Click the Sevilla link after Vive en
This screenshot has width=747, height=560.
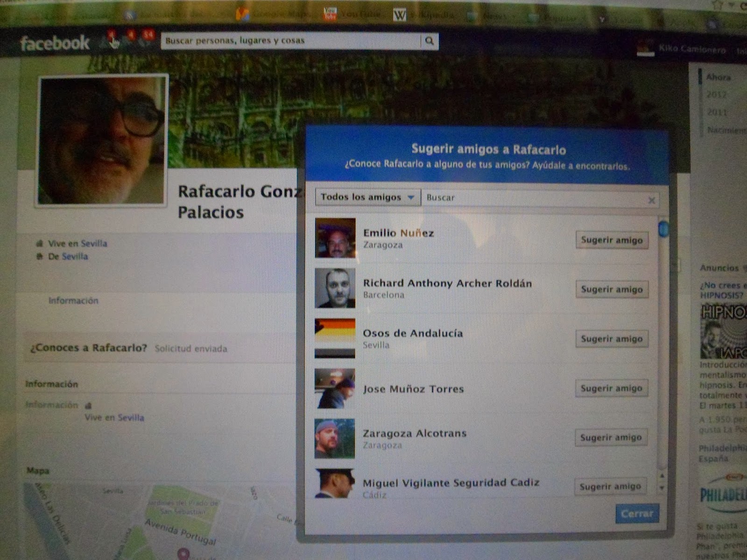94,244
